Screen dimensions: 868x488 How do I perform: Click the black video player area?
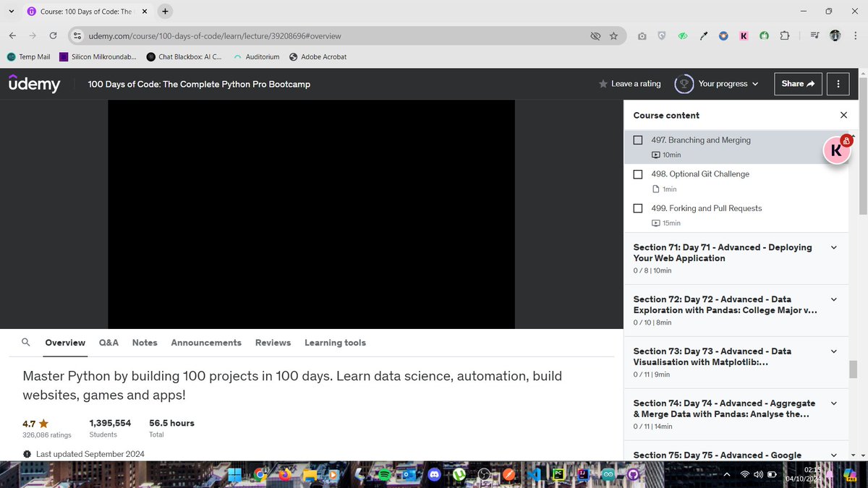point(311,214)
